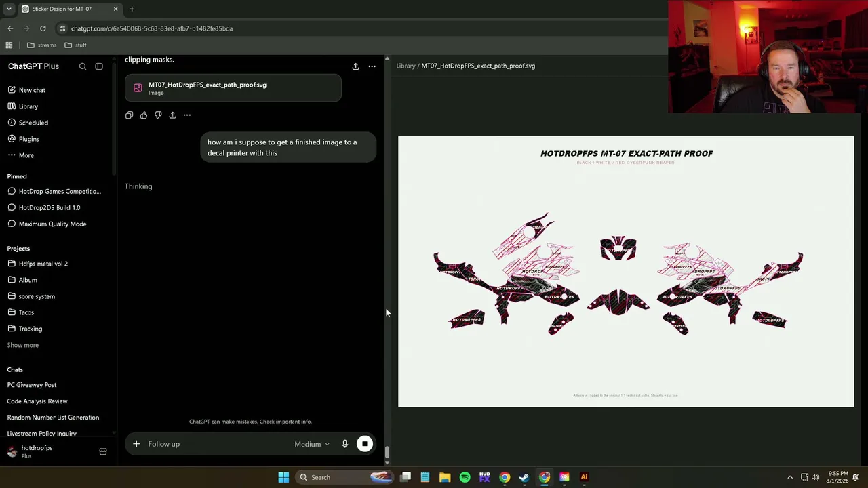Image resolution: width=868 pixels, height=488 pixels.
Task: Open the Windows Start menu
Action: (x=283, y=477)
